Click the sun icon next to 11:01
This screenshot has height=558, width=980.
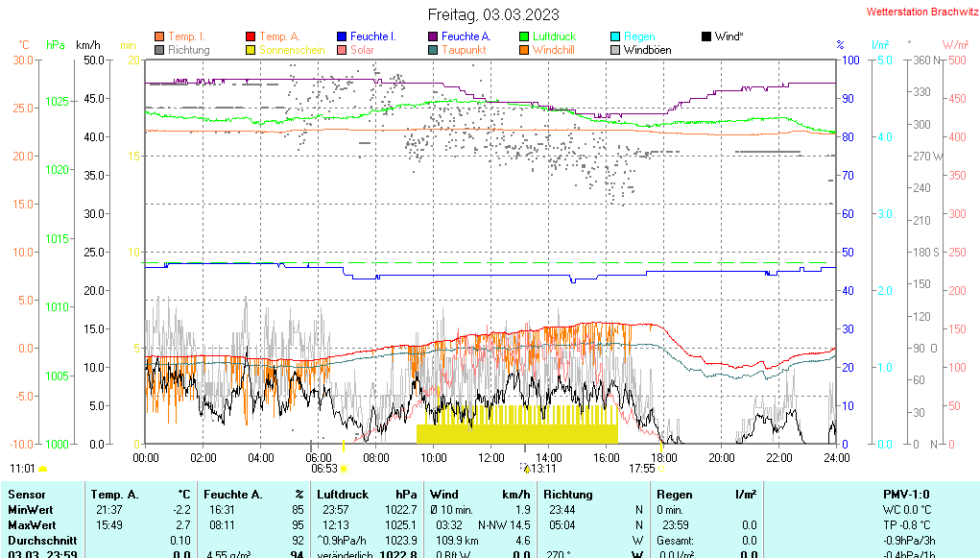(43, 469)
